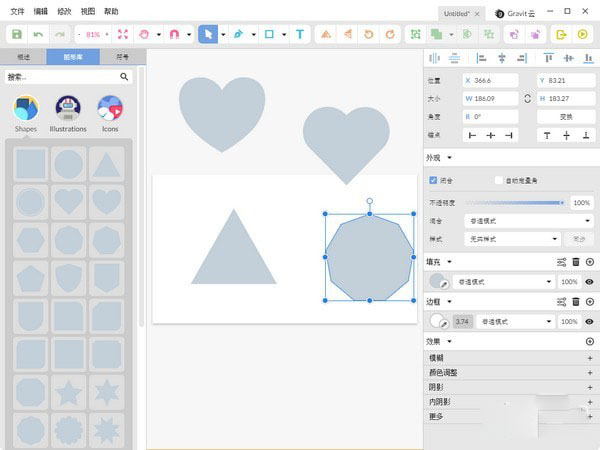Click the 变换 button
The width and height of the screenshot is (600, 450).
566,117
